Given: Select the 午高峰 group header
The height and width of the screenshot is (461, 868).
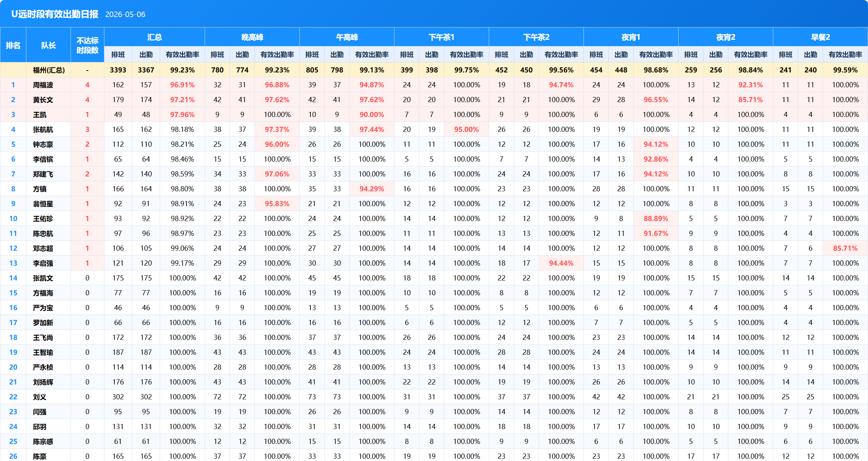Looking at the screenshot, I should [347, 37].
